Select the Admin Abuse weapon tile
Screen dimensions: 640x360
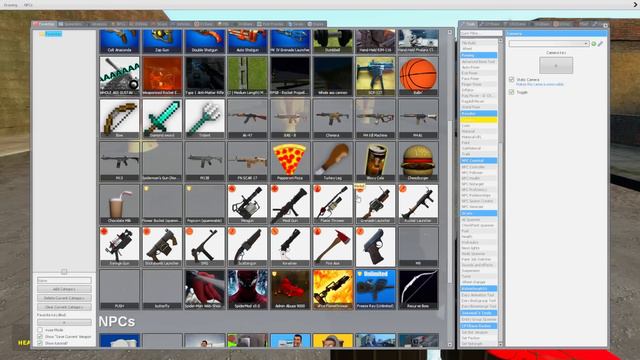[290, 289]
